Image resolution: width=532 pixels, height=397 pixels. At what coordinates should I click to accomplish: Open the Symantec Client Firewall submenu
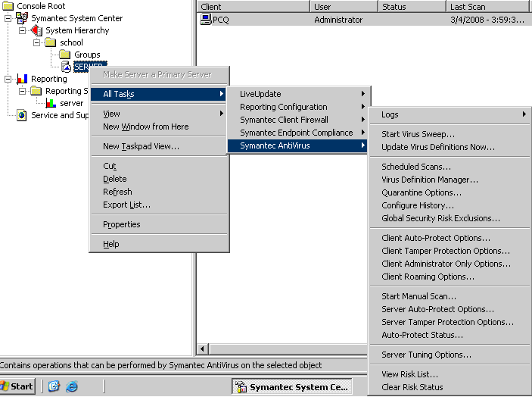pyautogui.click(x=299, y=120)
